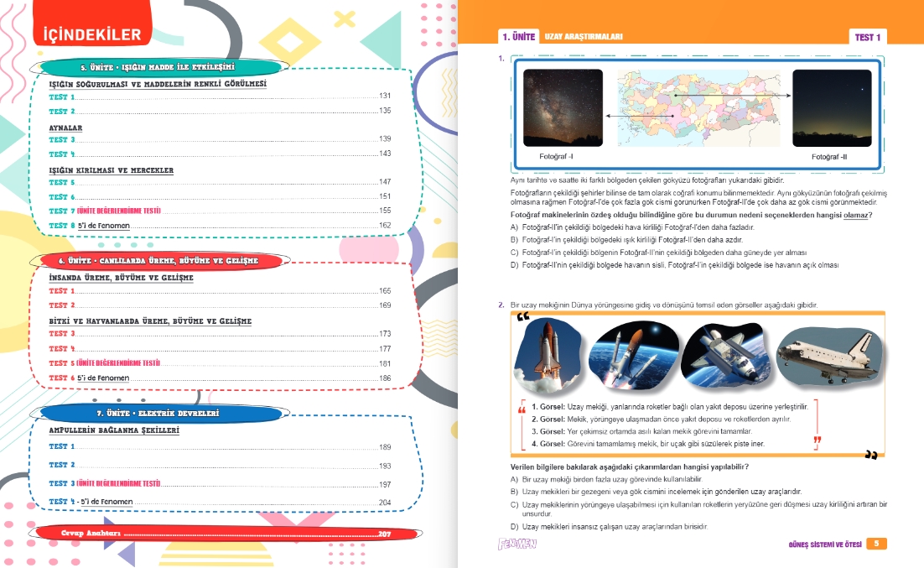Click the 1. Görsel description line
Viewport: 924px width, 568px height.
[x=670, y=406]
